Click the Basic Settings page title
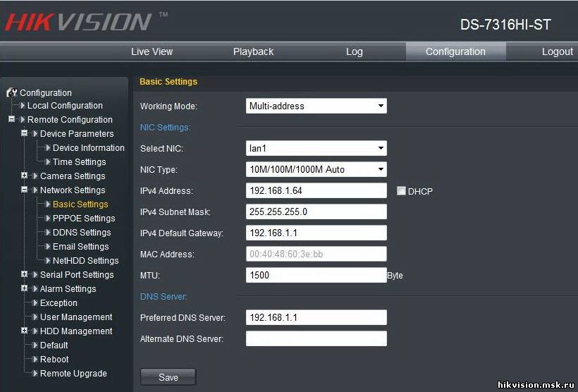This screenshot has height=392, width=578. [x=168, y=82]
